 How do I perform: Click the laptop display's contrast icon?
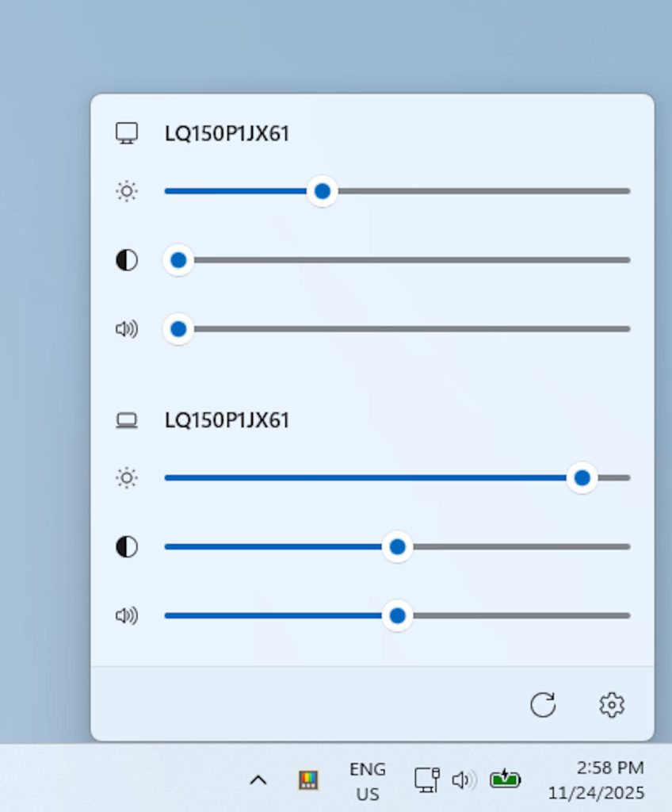pyautogui.click(x=127, y=547)
